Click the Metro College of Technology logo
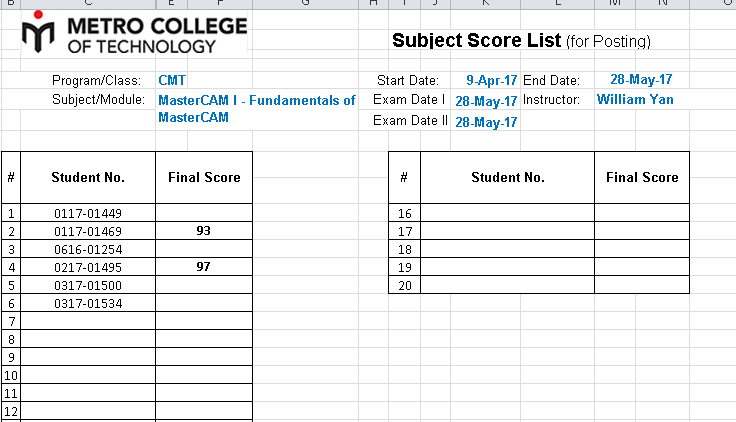Screen dimensions: 736x422 pyautogui.click(x=134, y=32)
